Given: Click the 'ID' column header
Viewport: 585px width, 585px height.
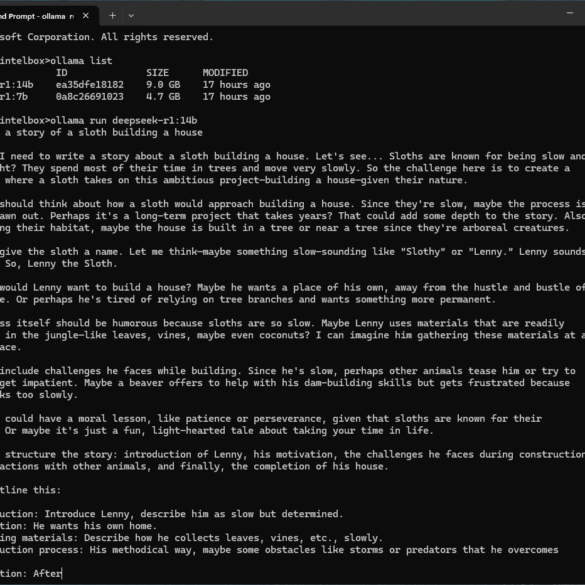Looking at the screenshot, I should pos(62,72).
